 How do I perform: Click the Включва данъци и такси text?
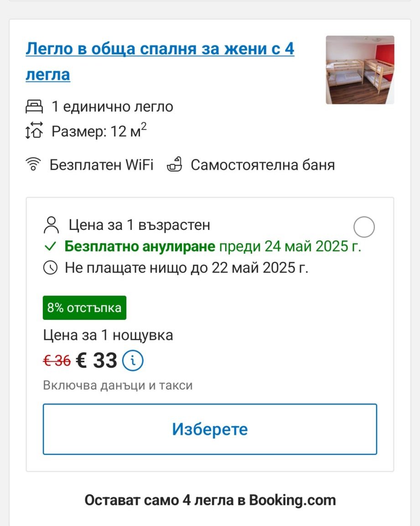coord(118,385)
